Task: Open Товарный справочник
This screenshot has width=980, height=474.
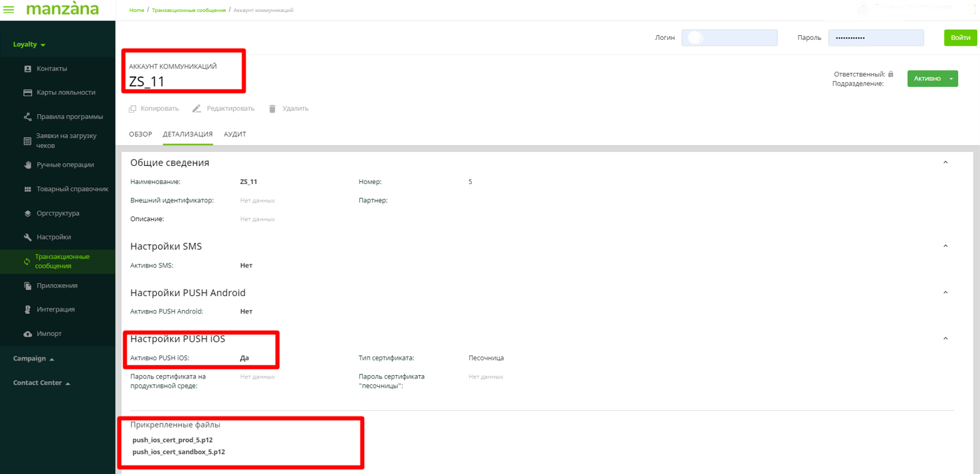Action: tap(72, 189)
